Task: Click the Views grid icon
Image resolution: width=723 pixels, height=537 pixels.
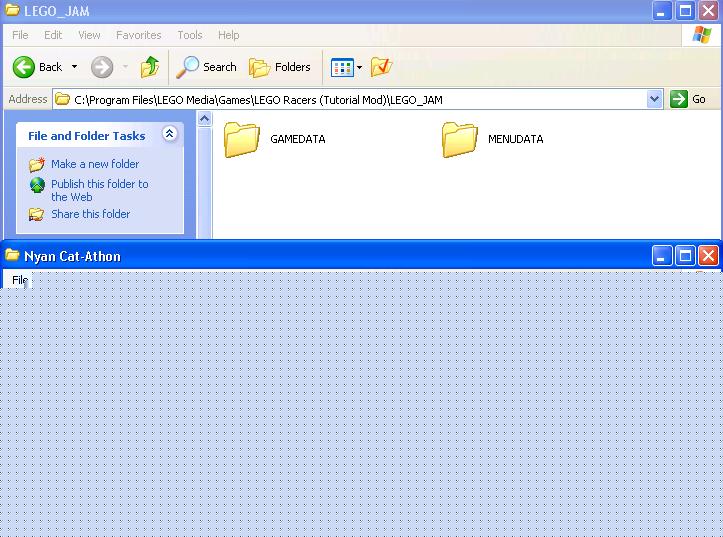Action: [x=342, y=68]
